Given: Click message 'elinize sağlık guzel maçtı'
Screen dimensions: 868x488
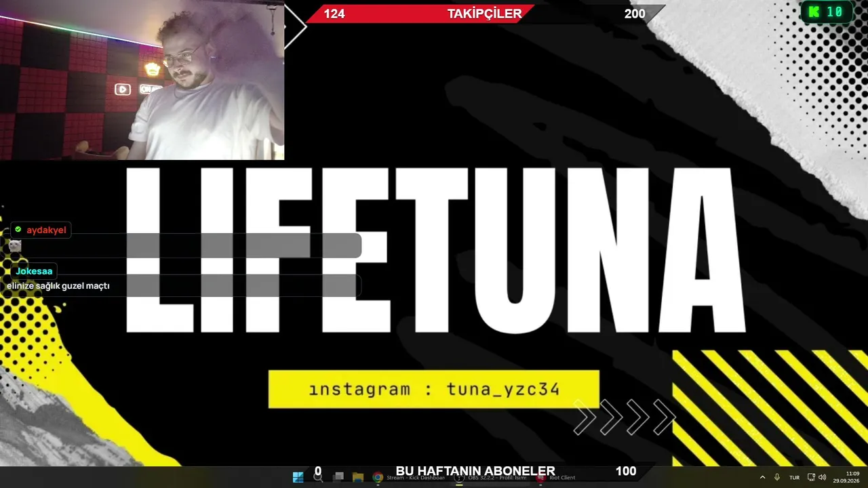Looking at the screenshot, I should pos(58,286).
